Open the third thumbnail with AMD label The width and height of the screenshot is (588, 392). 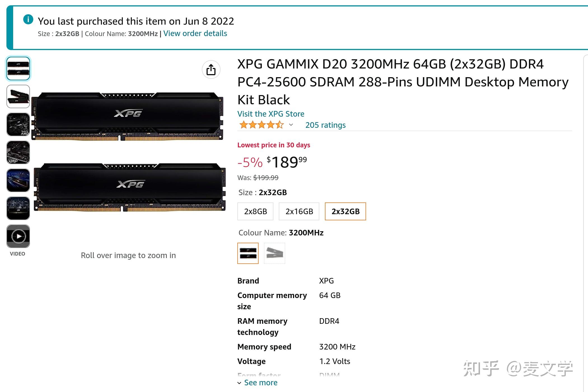[x=18, y=124]
